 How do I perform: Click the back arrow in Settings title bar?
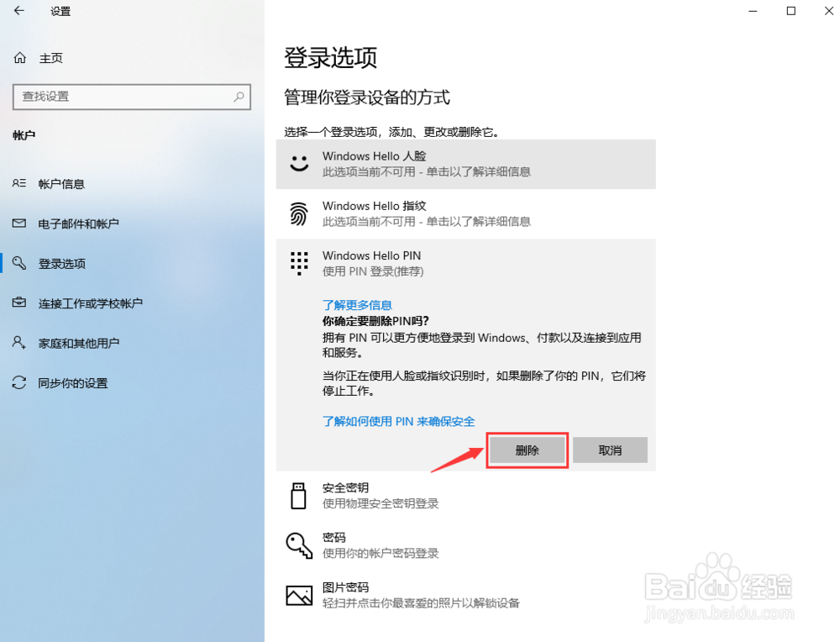(x=19, y=11)
